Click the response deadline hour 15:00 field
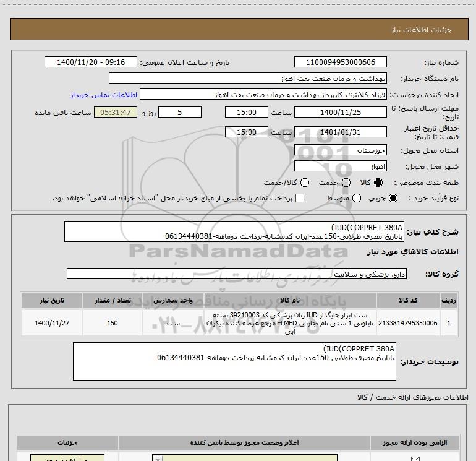The height and width of the screenshot is (461, 476). point(247,112)
